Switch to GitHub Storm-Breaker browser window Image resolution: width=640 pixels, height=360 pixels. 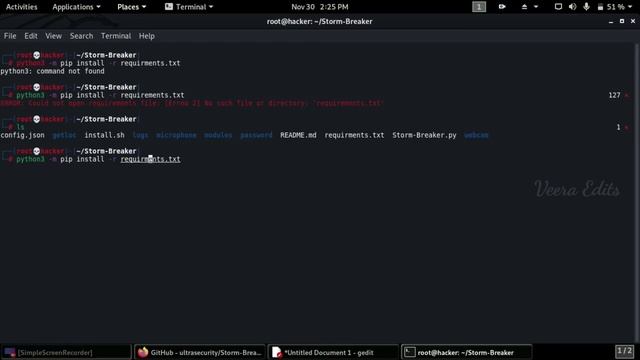(x=200, y=352)
